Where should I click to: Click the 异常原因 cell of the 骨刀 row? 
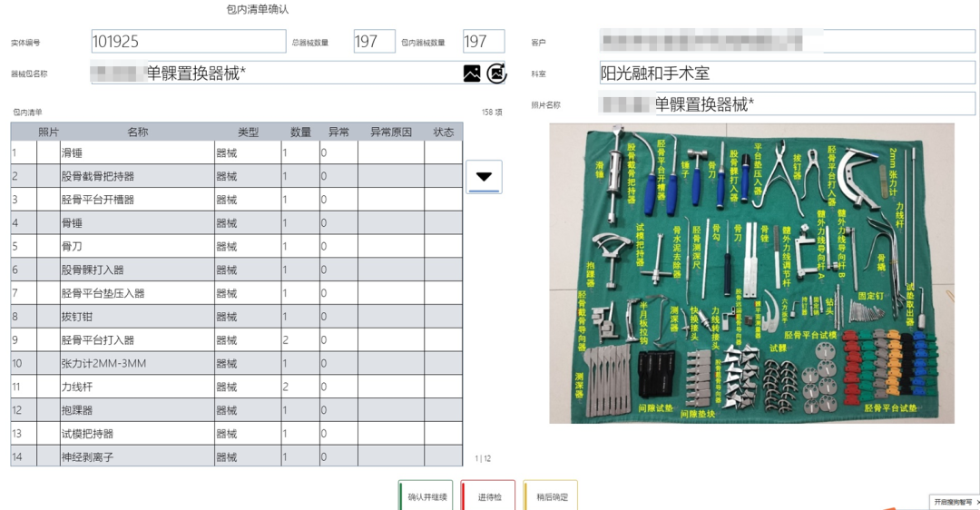tap(391, 246)
